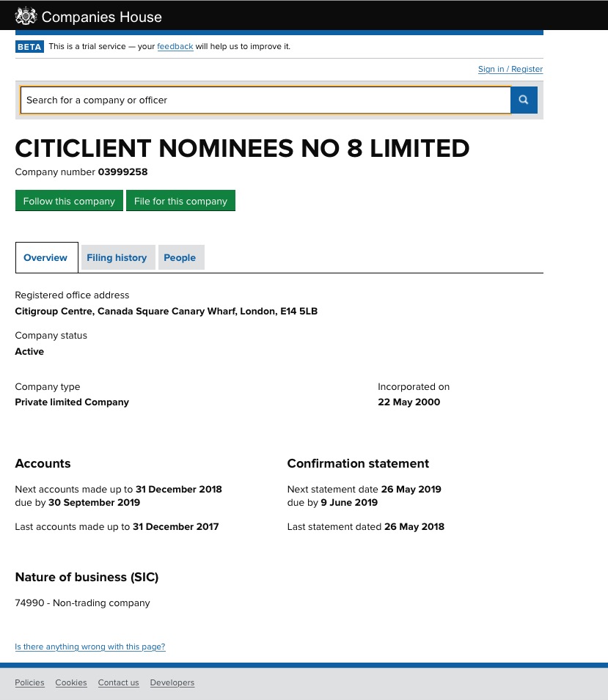Open the Developers footer link
Image resolution: width=608 pixels, height=700 pixels.
[172, 682]
